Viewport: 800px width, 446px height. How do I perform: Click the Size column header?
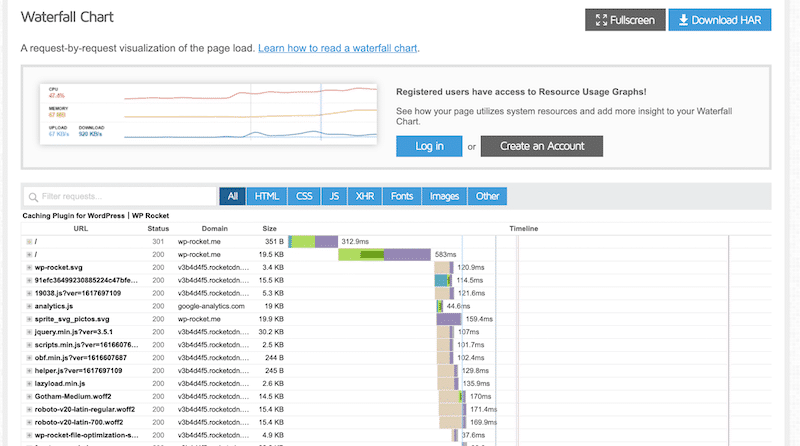269,229
